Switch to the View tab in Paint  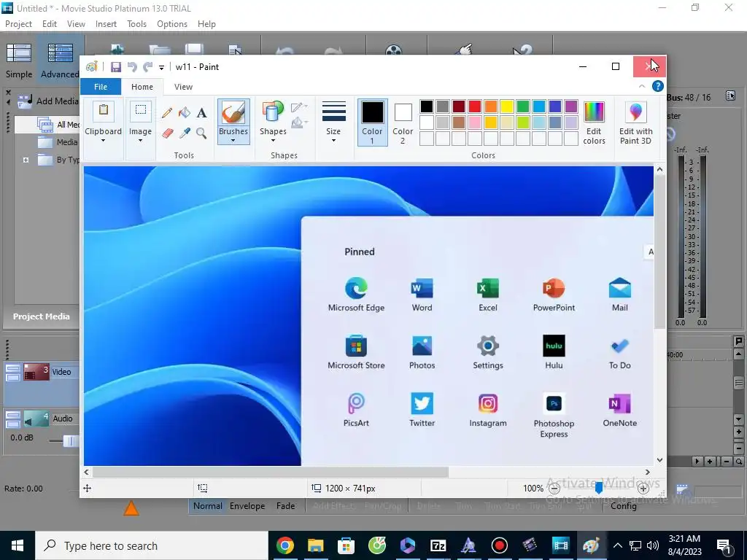pyautogui.click(x=183, y=87)
